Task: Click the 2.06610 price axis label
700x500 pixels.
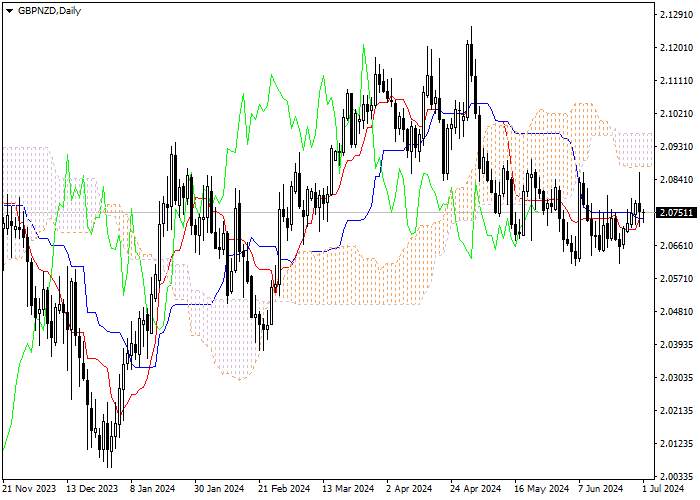Action: coord(676,246)
